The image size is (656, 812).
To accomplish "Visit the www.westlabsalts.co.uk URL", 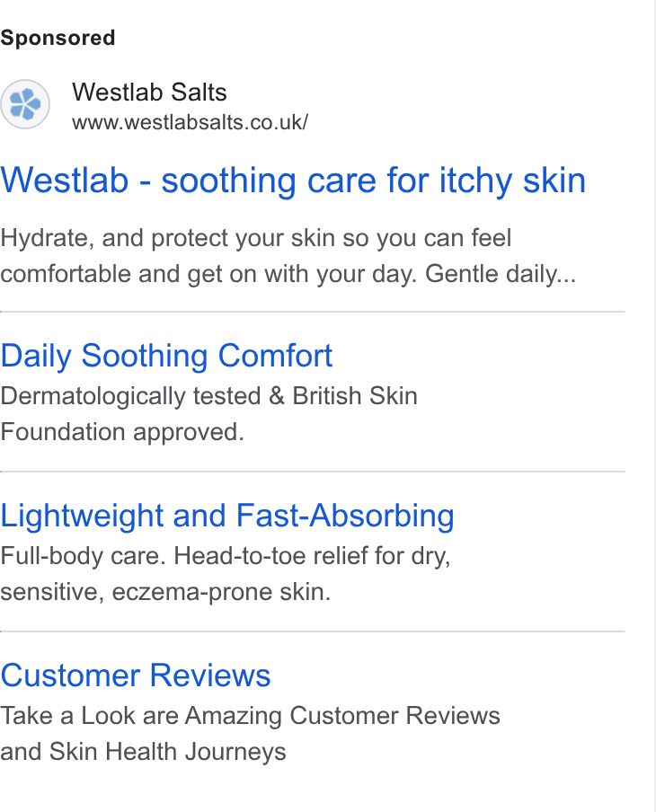I will 190,123.
